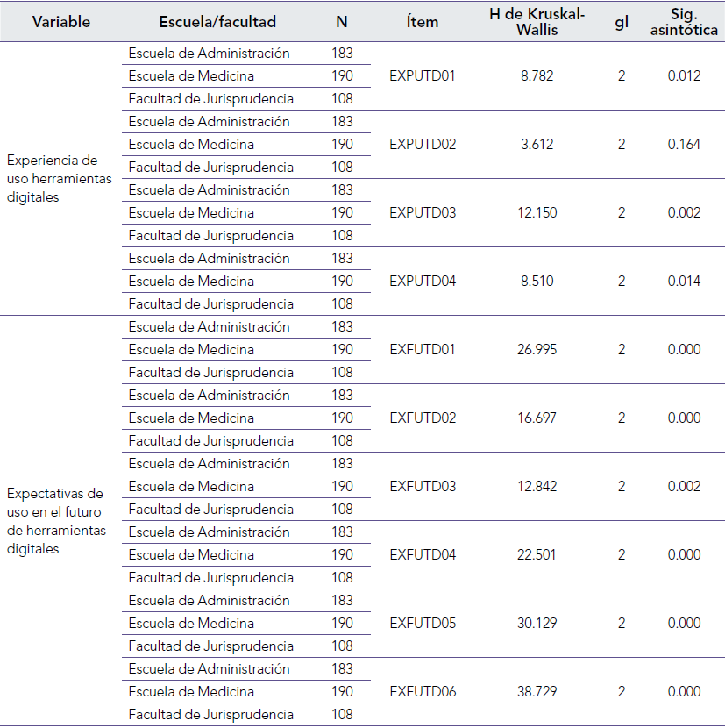
Task: Click the gl column header
Action: click(x=622, y=22)
